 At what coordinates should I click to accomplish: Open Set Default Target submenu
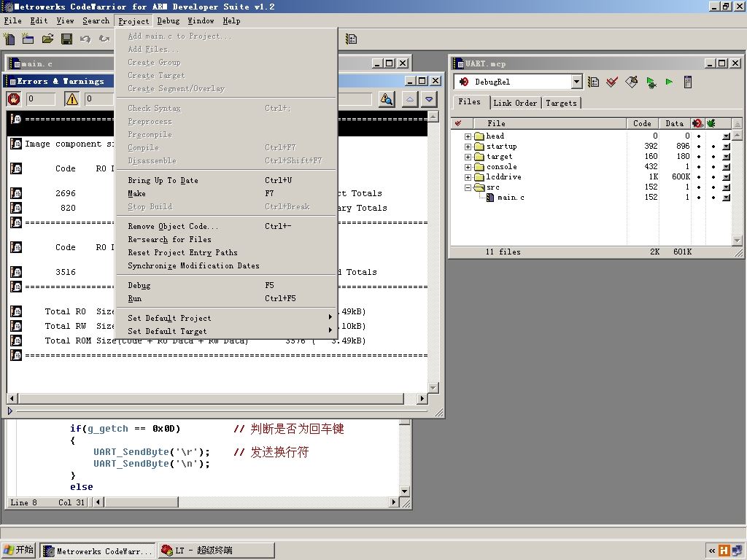(x=227, y=331)
